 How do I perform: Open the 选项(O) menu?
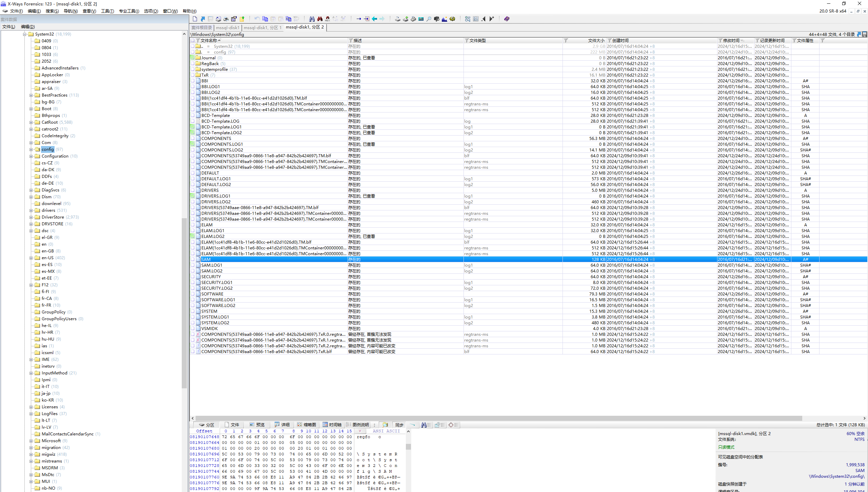coord(151,11)
